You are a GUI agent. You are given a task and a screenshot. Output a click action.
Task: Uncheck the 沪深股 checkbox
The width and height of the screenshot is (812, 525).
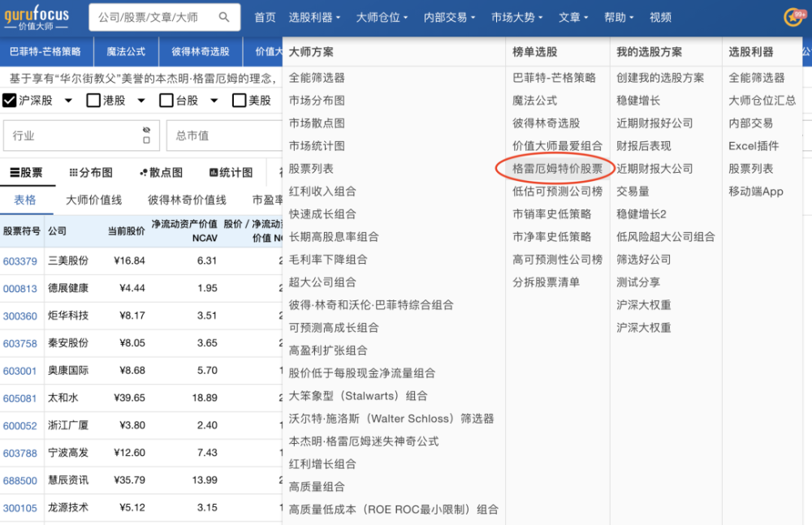coord(10,101)
